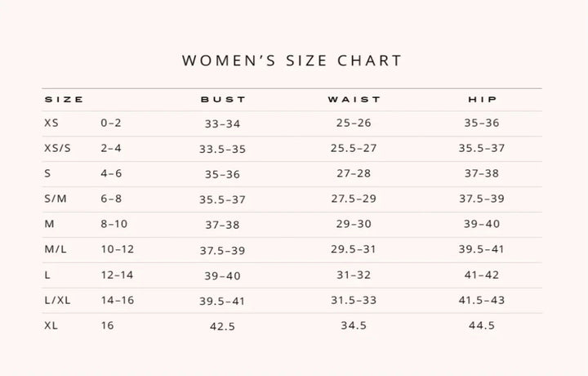
Task: Select the WAIST column header
Action: click(x=354, y=100)
